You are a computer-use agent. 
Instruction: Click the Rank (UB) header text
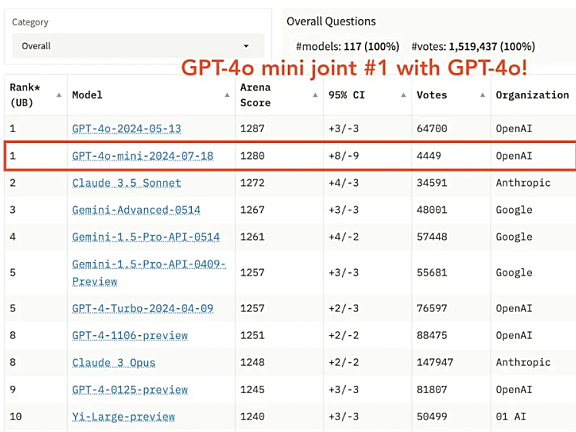[x=25, y=95]
